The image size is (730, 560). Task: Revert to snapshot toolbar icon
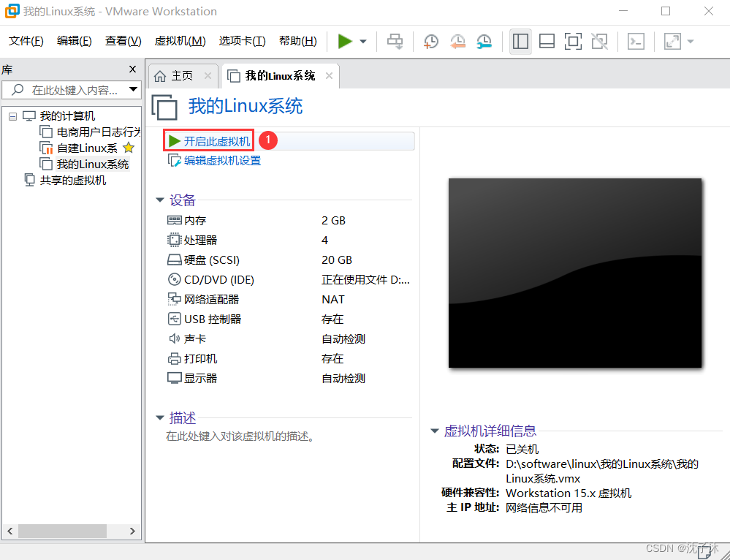click(x=457, y=41)
